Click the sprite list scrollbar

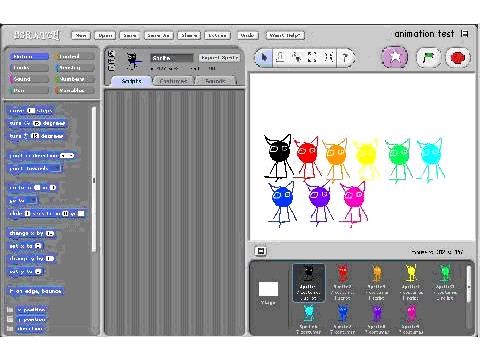[x=469, y=284]
